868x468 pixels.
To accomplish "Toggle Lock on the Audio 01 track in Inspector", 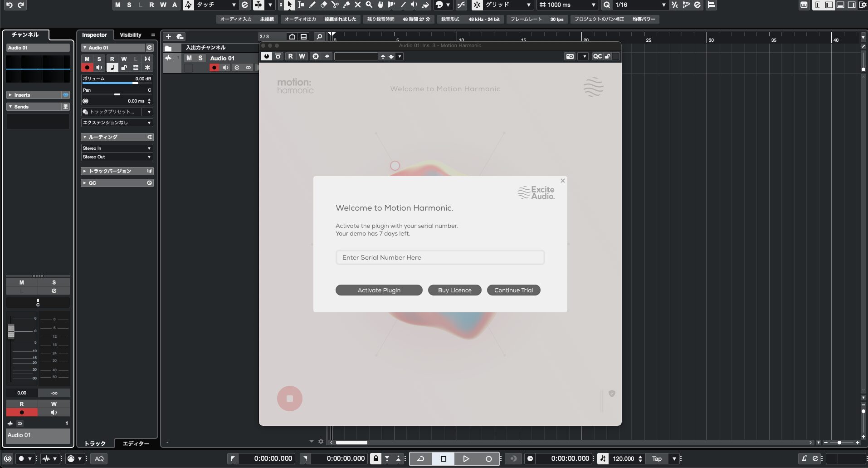I will click(x=124, y=68).
